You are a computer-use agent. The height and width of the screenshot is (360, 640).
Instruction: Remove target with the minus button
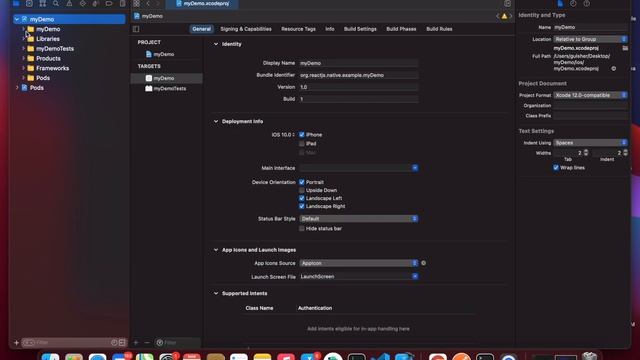[147, 342]
